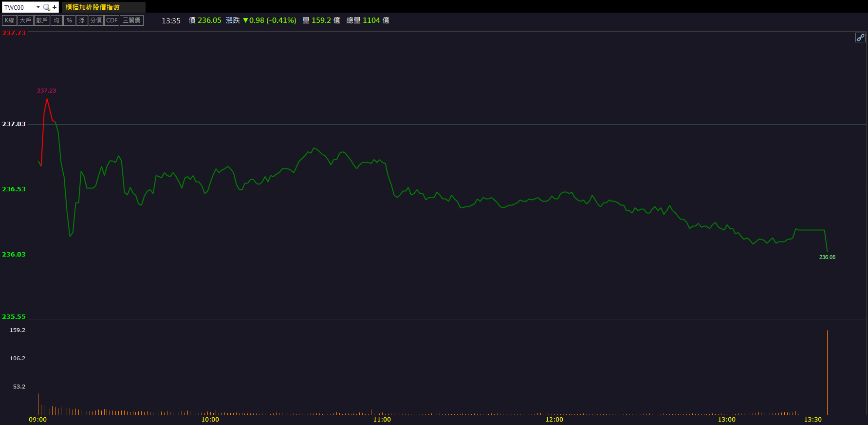Click the chain link icon on chart

[860, 37]
